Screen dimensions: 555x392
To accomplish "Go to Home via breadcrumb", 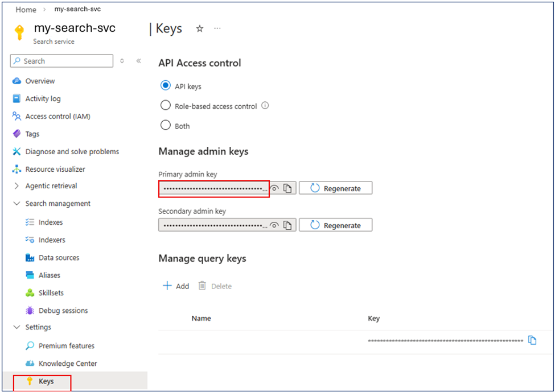I will [26, 10].
